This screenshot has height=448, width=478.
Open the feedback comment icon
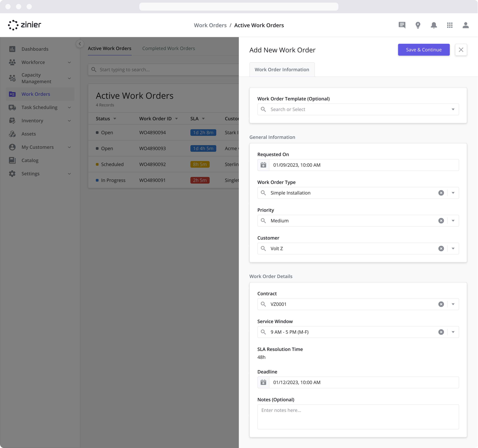(x=402, y=25)
